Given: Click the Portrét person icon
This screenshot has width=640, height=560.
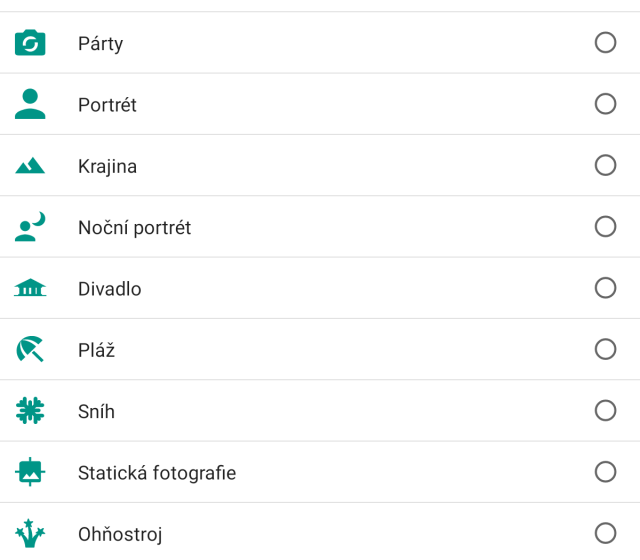Looking at the screenshot, I should (x=30, y=104).
